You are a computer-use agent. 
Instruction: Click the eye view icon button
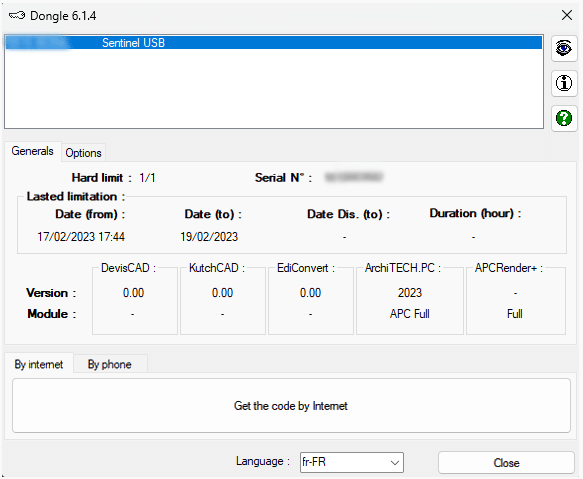564,48
